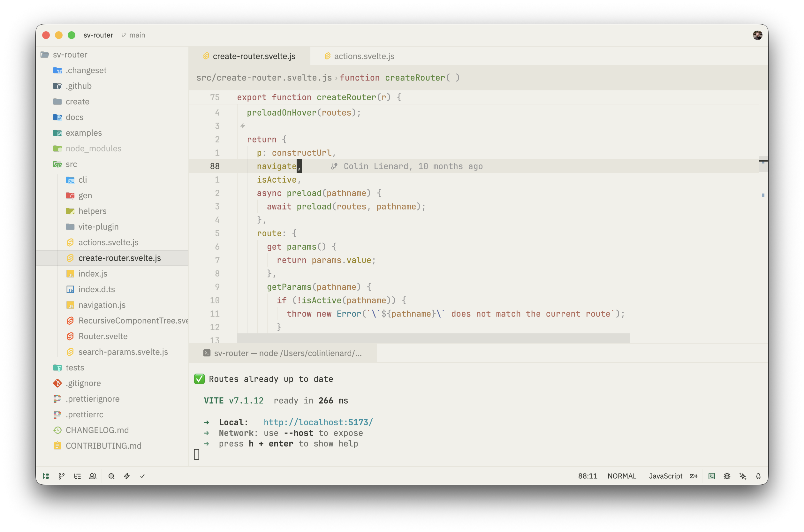804x532 pixels.
Task: Open the sv-router project name menu
Action: pos(98,35)
